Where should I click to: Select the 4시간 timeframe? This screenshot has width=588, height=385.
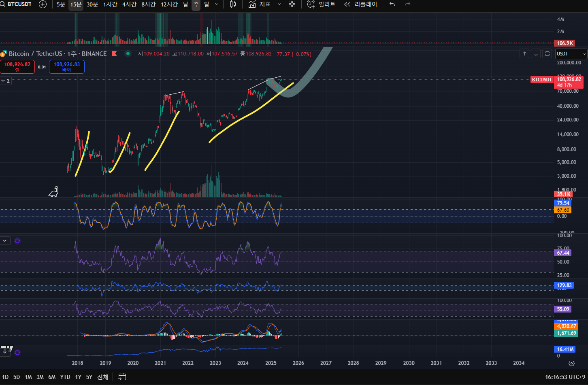[130, 4]
